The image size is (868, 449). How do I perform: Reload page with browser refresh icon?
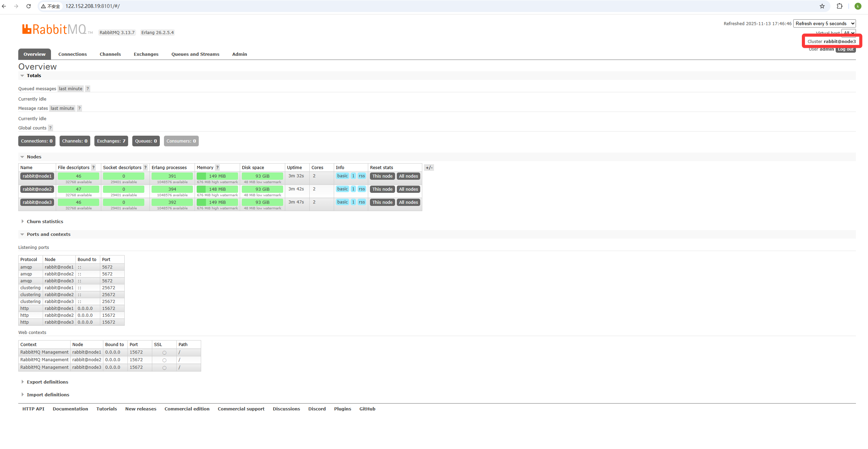tap(29, 6)
